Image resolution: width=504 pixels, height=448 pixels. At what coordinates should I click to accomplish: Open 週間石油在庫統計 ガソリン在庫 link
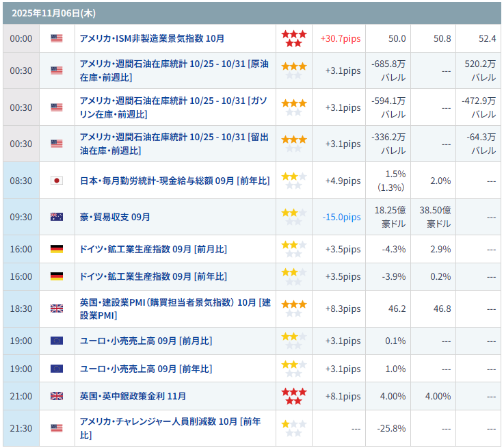173,107
